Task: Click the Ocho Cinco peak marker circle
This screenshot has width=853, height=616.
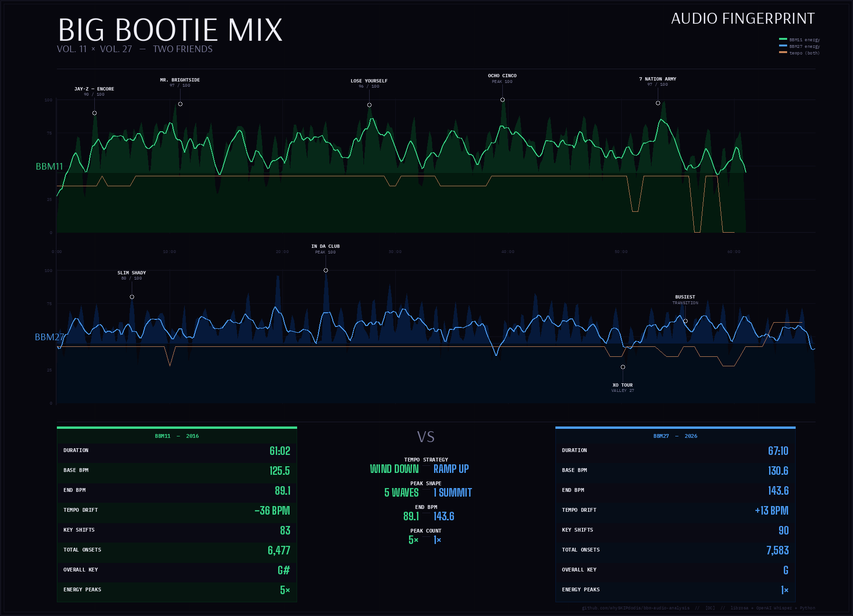Action: pos(503,100)
